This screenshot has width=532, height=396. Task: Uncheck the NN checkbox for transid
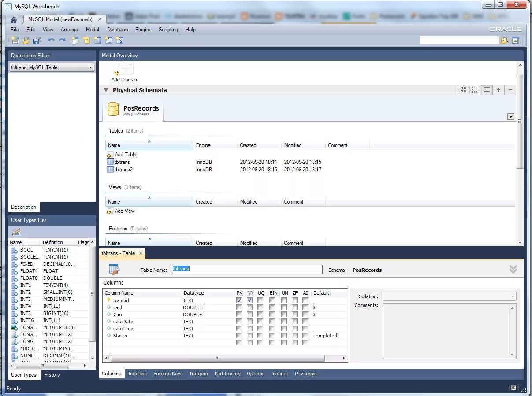[250, 300]
